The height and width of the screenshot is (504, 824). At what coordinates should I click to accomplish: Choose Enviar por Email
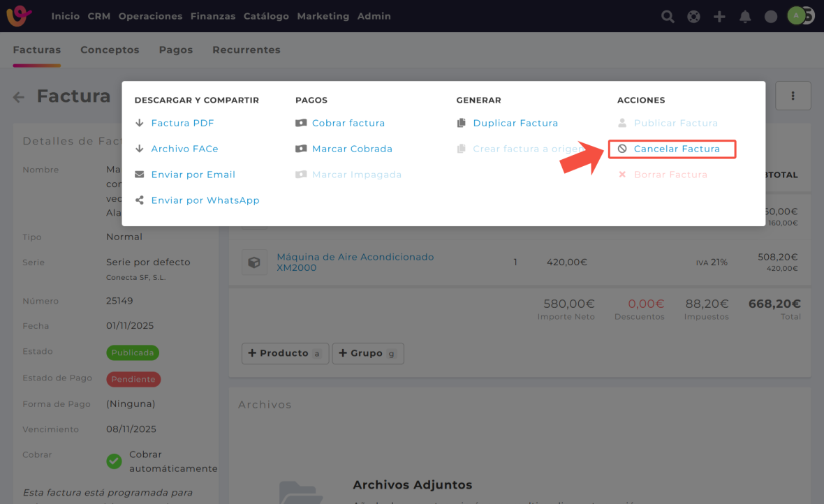(x=193, y=175)
